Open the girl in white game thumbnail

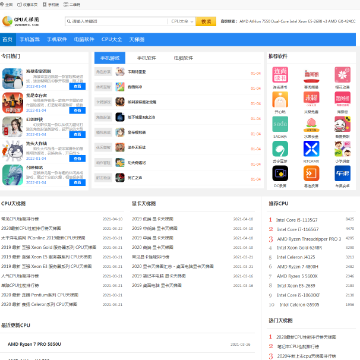(x=12, y=127)
